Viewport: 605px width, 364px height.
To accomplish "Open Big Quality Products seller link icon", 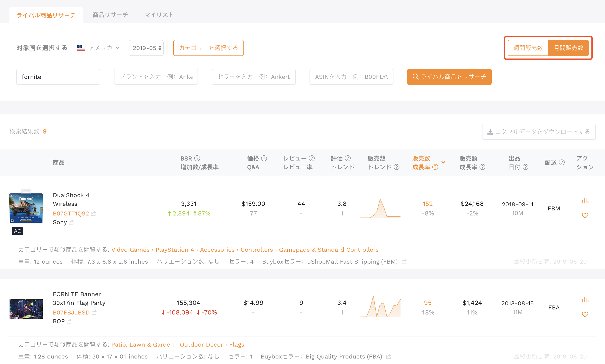I will [388, 357].
